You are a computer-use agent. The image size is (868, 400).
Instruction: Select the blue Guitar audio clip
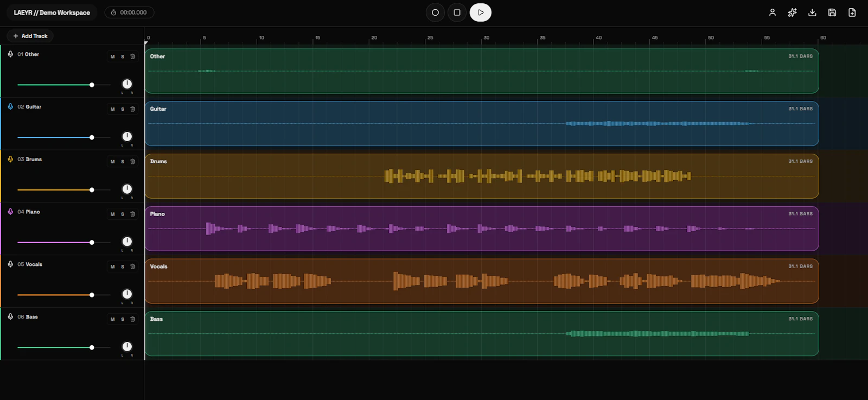pyautogui.click(x=482, y=124)
